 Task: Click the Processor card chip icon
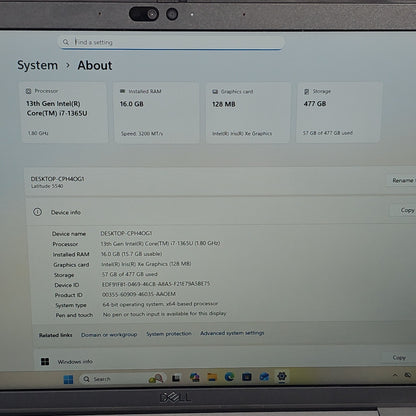click(x=29, y=91)
